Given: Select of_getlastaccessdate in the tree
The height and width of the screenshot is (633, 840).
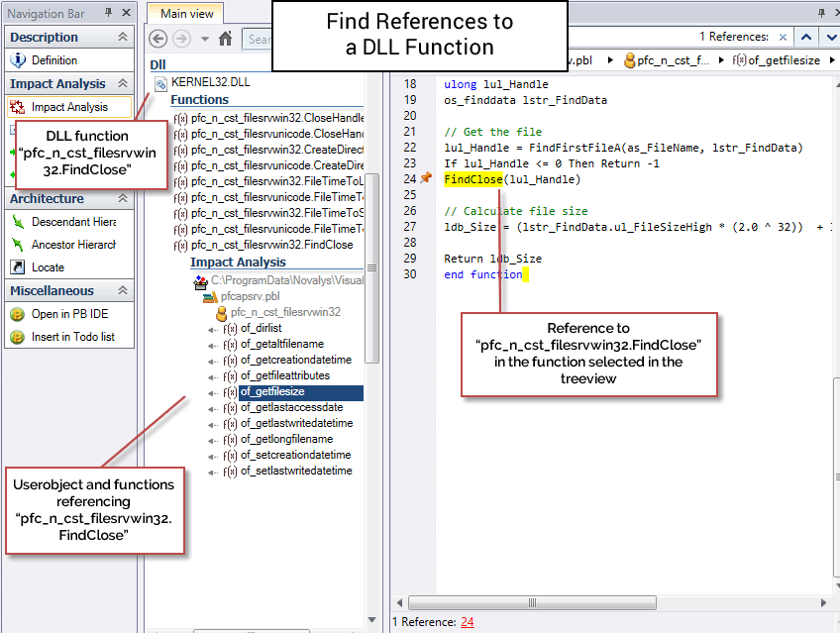Looking at the screenshot, I should click(x=291, y=407).
